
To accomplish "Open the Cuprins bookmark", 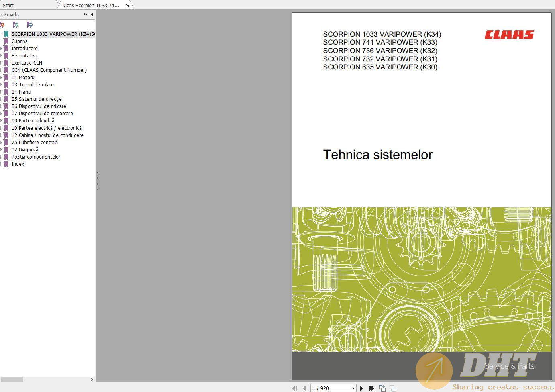I will coord(19,41).
